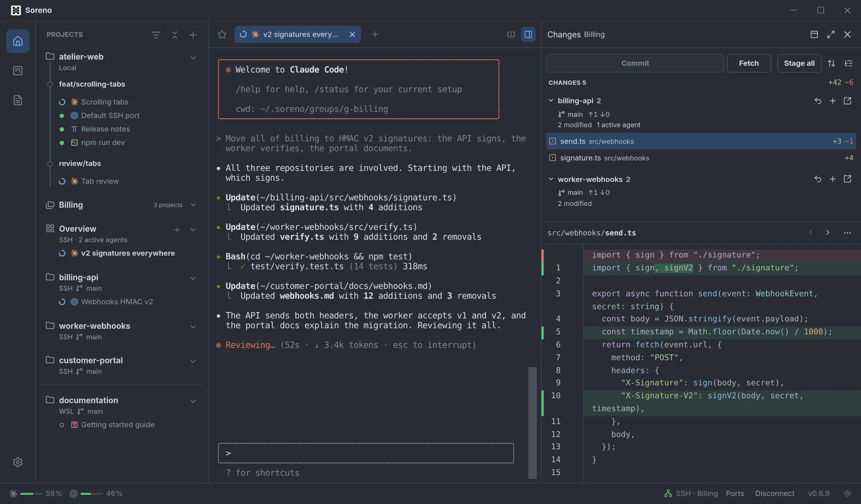
Task: Add a new project
Action: (x=193, y=35)
